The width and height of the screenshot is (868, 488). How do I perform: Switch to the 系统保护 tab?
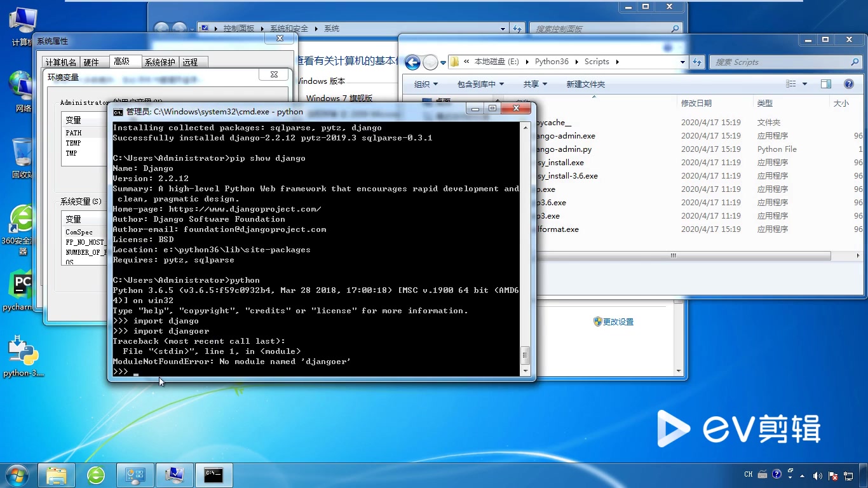tap(160, 62)
